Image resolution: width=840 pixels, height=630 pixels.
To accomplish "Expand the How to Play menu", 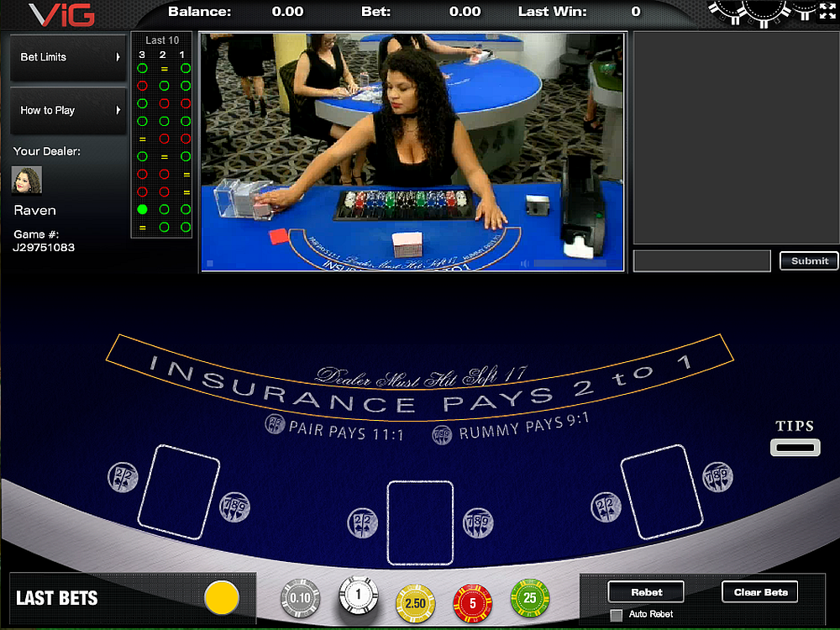I will tap(69, 110).
